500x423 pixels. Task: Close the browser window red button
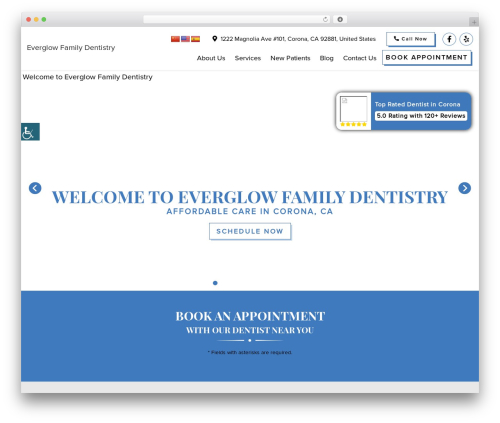[29, 19]
